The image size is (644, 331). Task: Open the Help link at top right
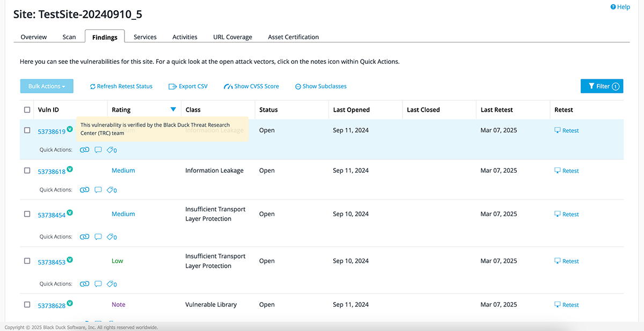pos(620,6)
